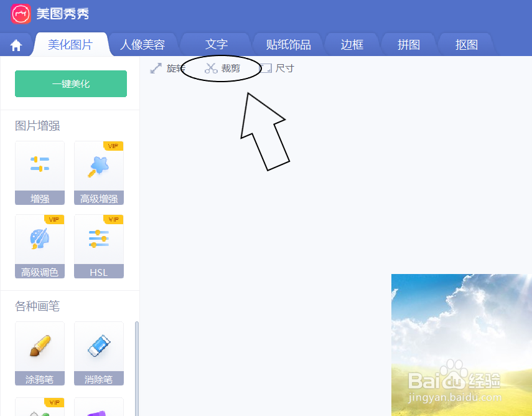532x416 pixels.
Task: Select the 涂鸦笔 doodle brush
Action: [40, 354]
